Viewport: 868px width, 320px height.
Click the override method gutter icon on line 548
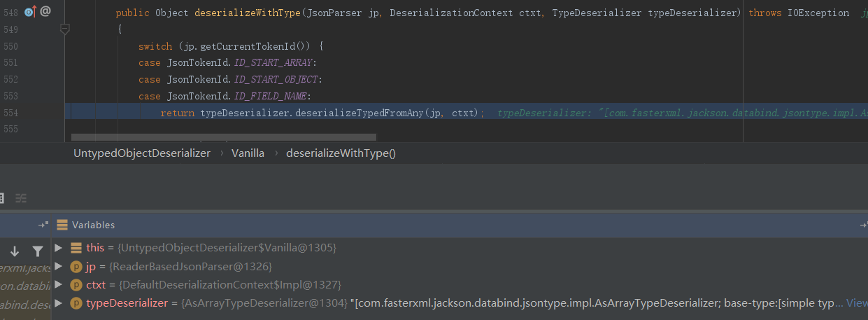click(29, 12)
